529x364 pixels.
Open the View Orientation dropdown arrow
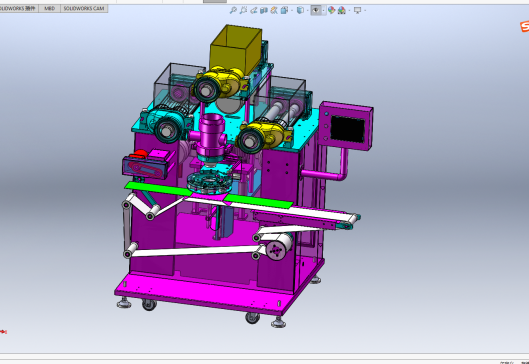point(292,10)
